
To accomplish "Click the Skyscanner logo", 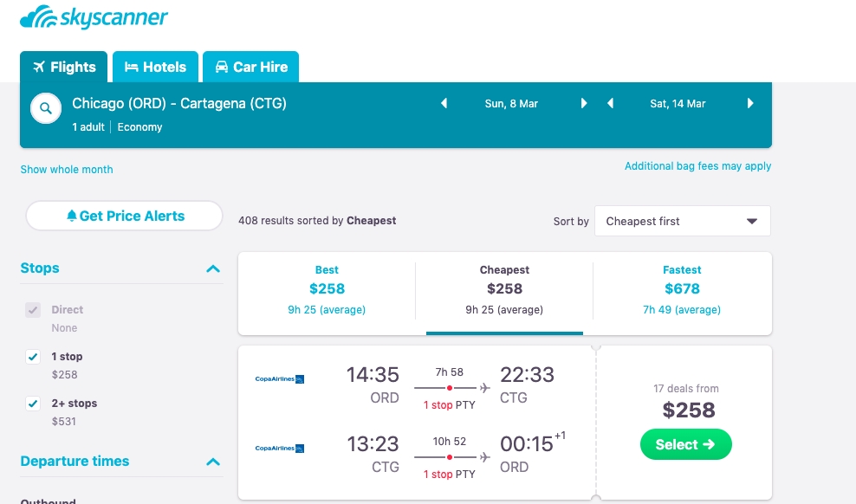I will (94, 17).
